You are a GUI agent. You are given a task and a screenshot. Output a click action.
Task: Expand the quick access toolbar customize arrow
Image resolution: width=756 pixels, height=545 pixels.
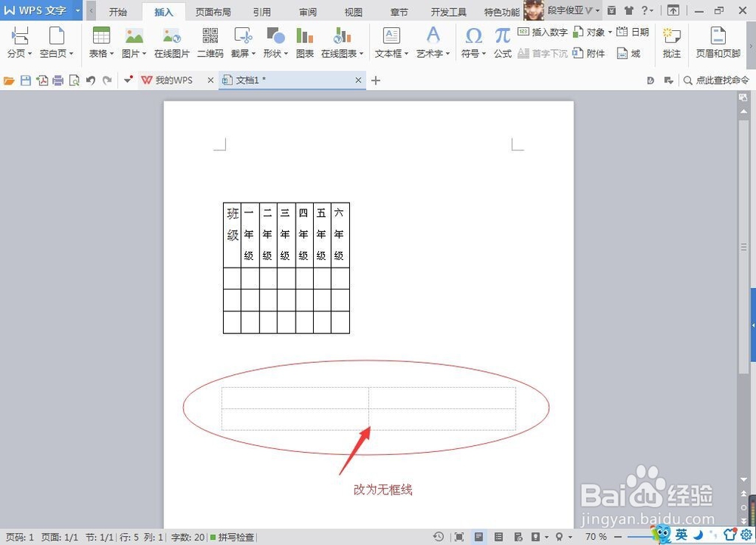(127, 80)
